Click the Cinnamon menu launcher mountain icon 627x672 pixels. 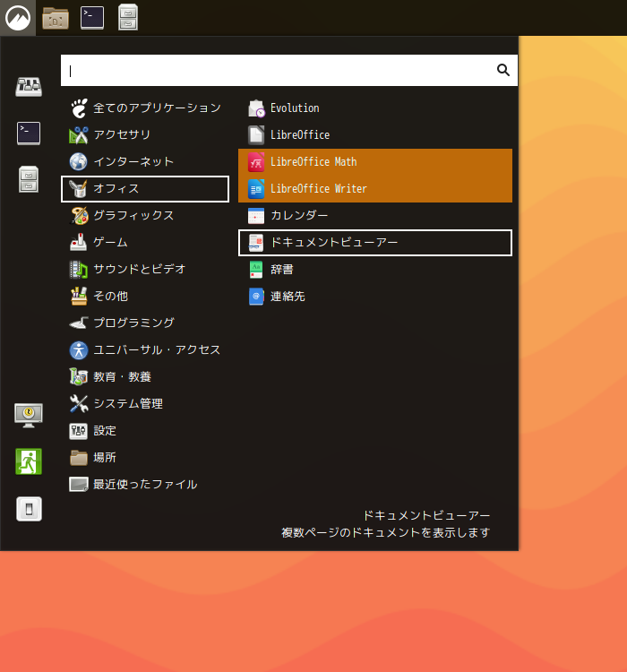coord(18,18)
